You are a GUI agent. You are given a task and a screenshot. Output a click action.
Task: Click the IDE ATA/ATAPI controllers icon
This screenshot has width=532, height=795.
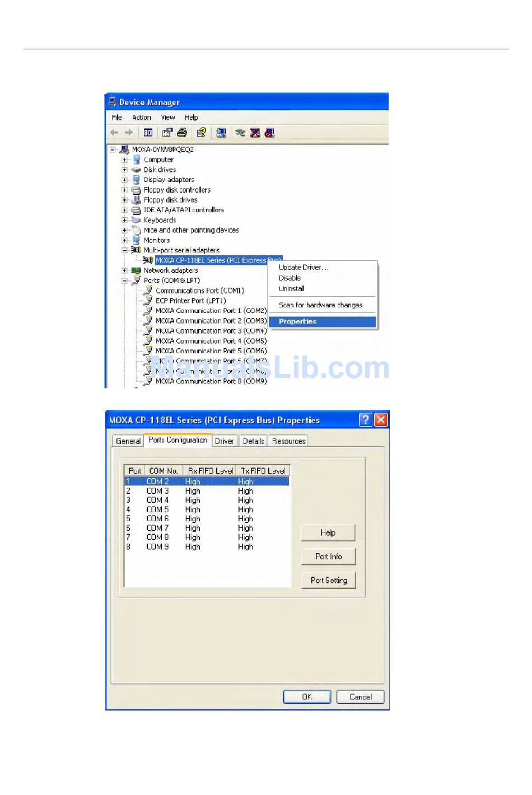pos(136,210)
